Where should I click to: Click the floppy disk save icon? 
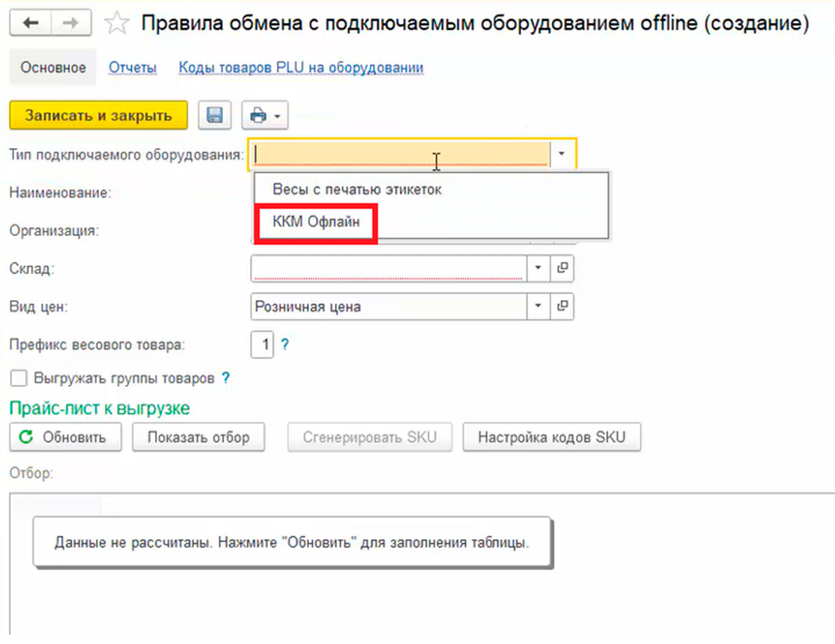(215, 116)
